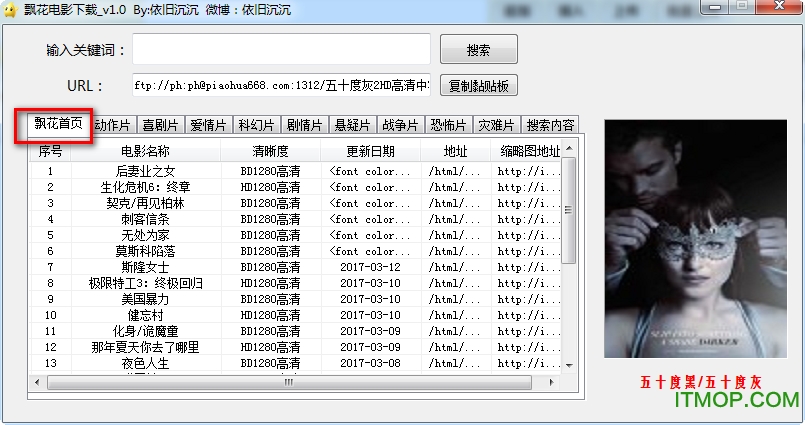This screenshot has width=805, height=425.
Task: Click the 搜索 search button
Action: coord(478,49)
